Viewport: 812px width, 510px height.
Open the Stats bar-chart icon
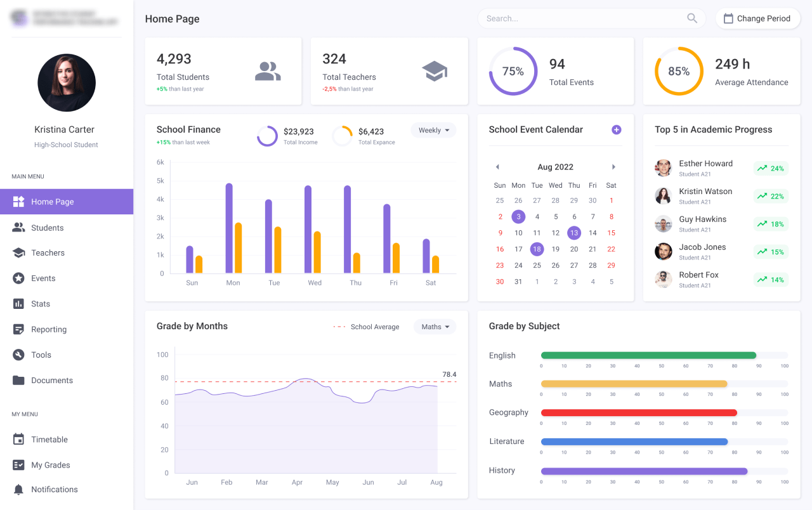point(19,303)
